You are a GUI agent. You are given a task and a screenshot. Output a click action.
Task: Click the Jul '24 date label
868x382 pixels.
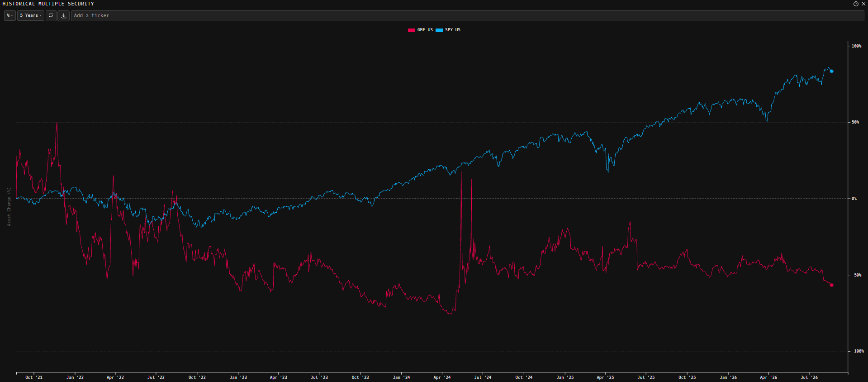click(483, 377)
